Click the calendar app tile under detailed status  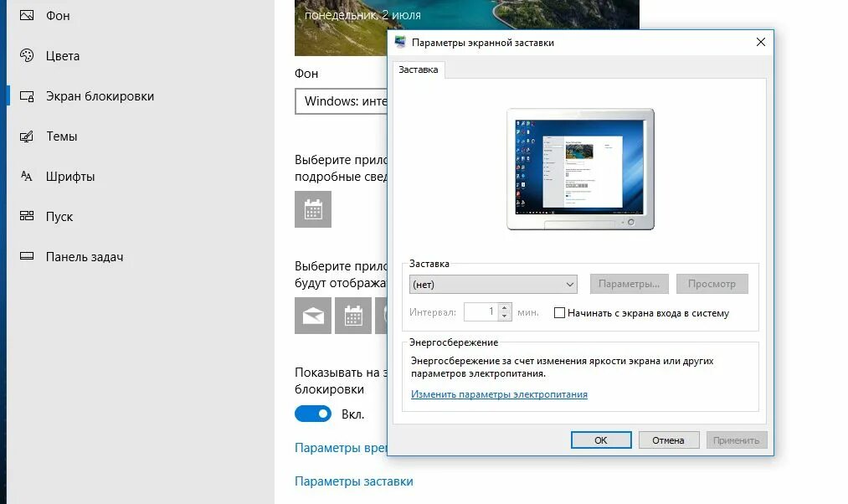point(312,209)
